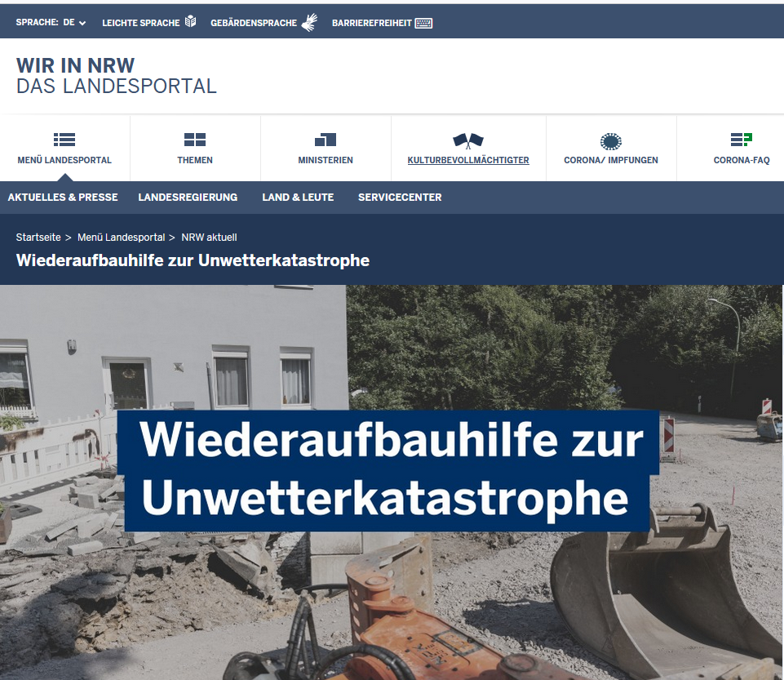
Task: Click the Wir in NRW site logo
Action: (117, 76)
